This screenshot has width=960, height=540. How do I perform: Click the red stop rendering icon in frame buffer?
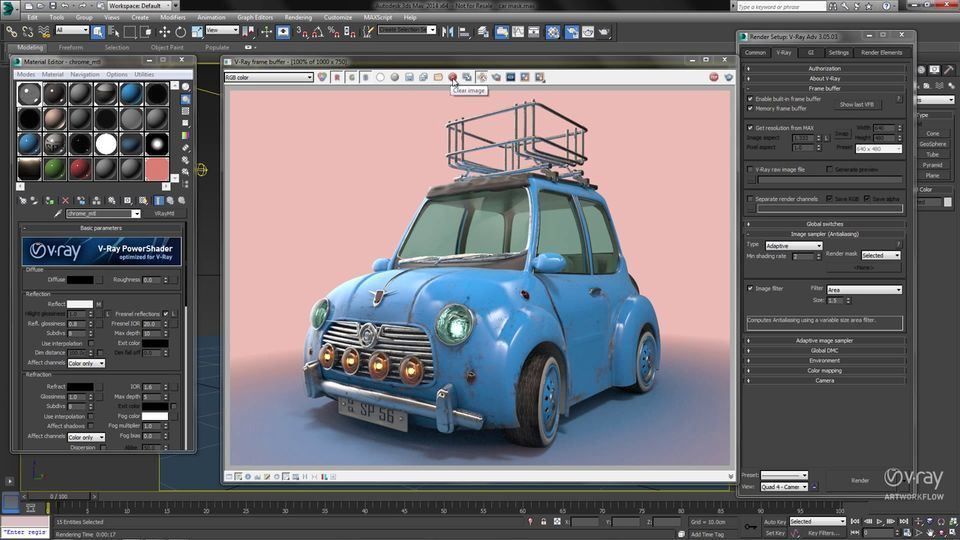714,77
